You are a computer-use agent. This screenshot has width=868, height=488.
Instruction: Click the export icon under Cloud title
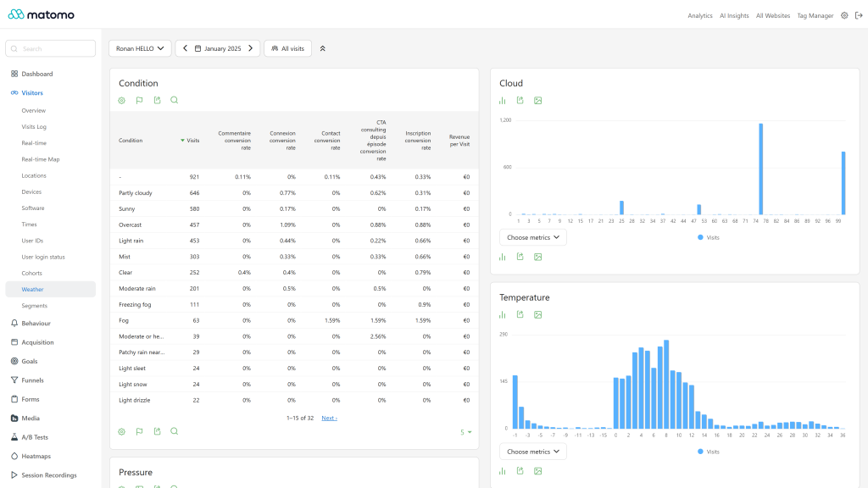click(x=520, y=100)
